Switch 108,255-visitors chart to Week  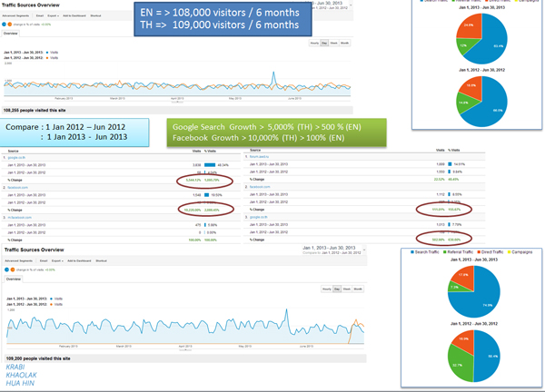pyautogui.click(x=334, y=43)
